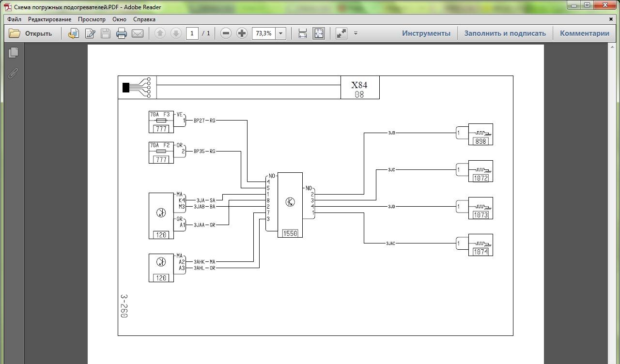This screenshot has height=364, width=620.
Task: Print the document via printer icon
Action: pos(122,33)
